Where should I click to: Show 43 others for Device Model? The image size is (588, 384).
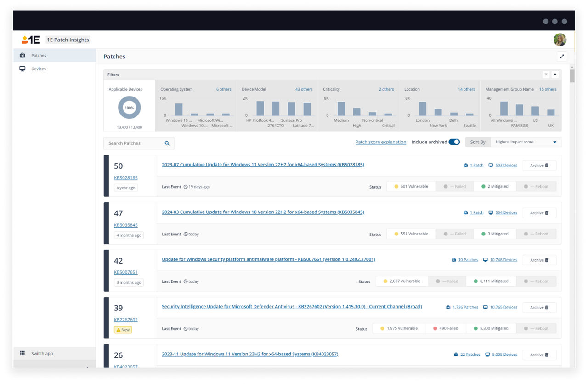coord(304,89)
